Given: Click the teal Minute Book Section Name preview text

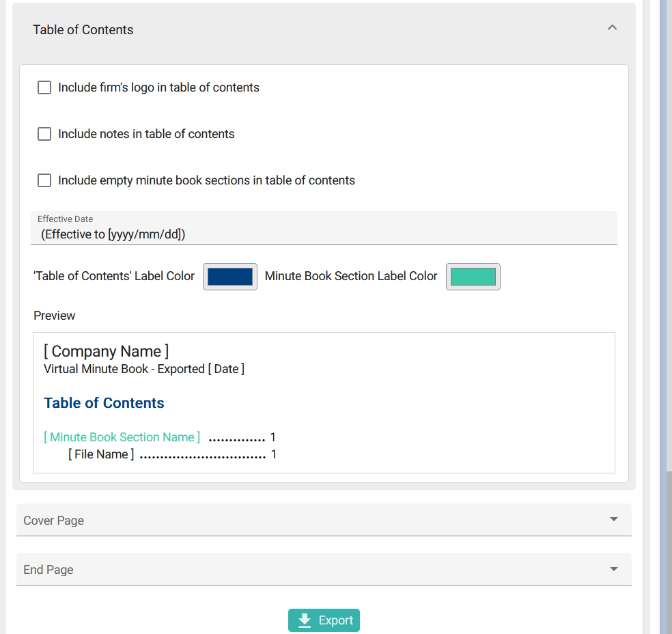Looking at the screenshot, I should (x=122, y=437).
